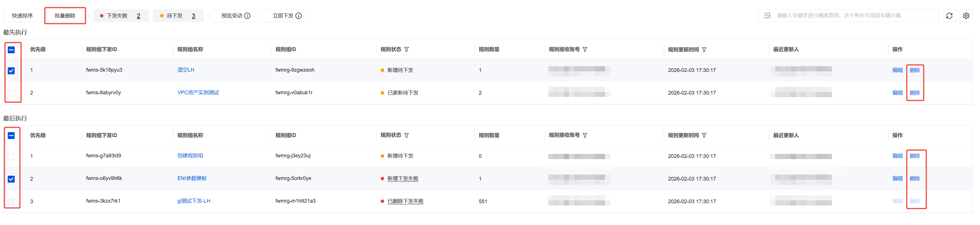Delete the 创建规则组 row
980x225 pixels.
coord(915,156)
